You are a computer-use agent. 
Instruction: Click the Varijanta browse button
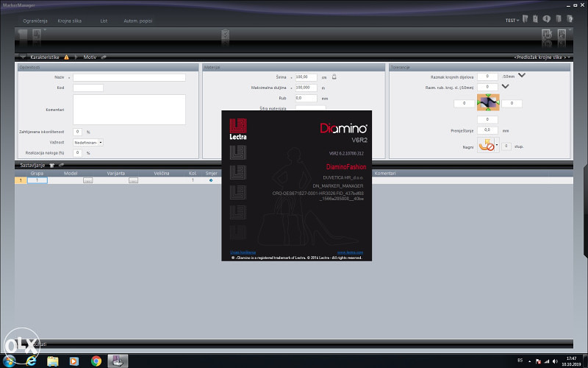pos(133,180)
